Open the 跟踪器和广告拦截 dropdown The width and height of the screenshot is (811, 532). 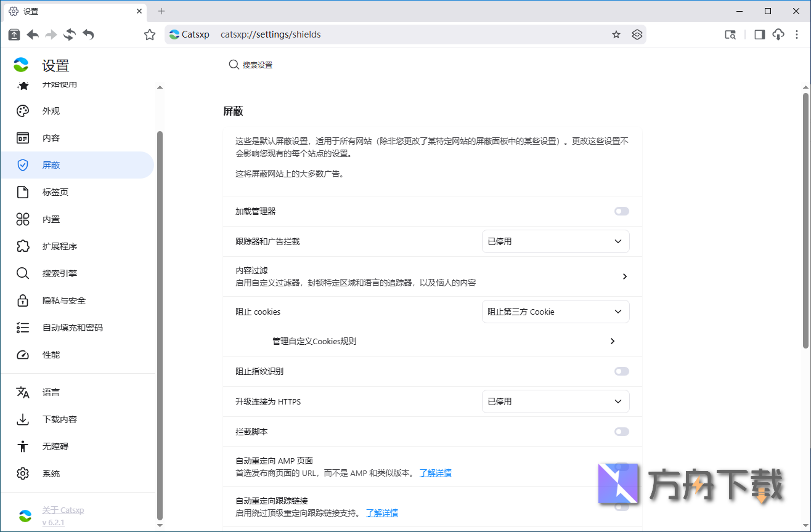[x=555, y=241]
